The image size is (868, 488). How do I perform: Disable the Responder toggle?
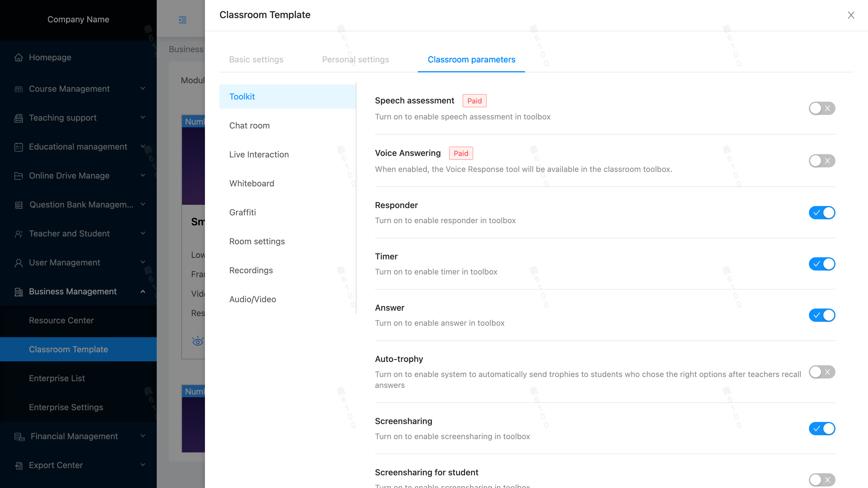(x=822, y=213)
